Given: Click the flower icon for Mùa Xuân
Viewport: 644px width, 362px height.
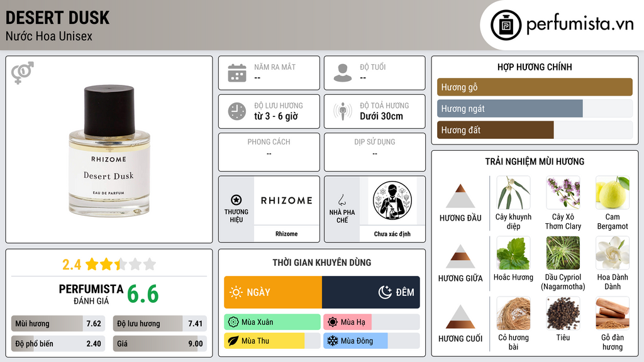Looking at the screenshot, I should pyautogui.click(x=233, y=322).
